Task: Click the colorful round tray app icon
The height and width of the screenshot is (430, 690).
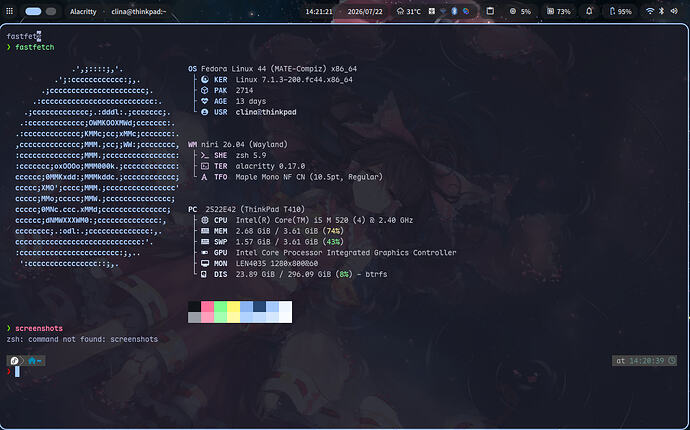Action: pyautogui.click(x=466, y=11)
